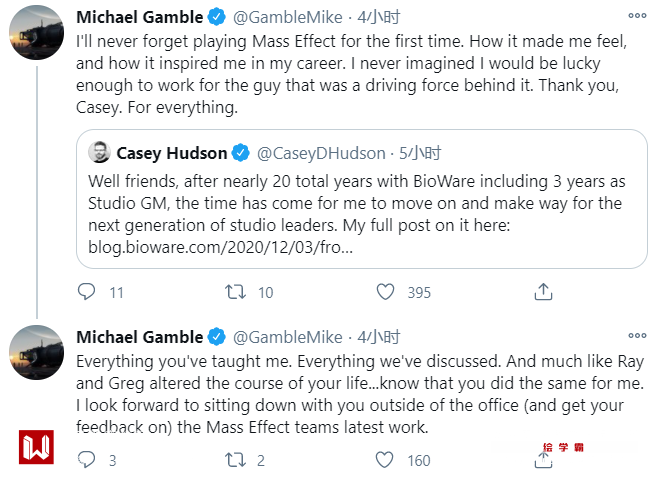Screen dimensions: 657x478
Task: Open Casey Hudson's profile name in quote
Action: click(170, 153)
